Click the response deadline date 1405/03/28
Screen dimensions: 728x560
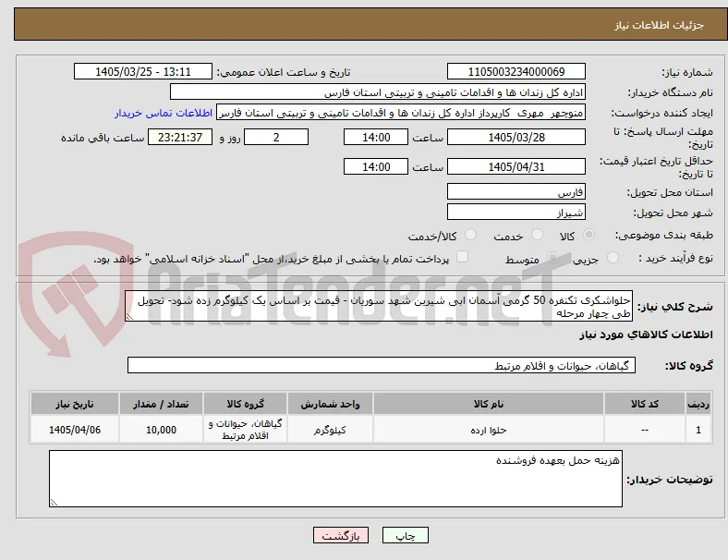516,138
